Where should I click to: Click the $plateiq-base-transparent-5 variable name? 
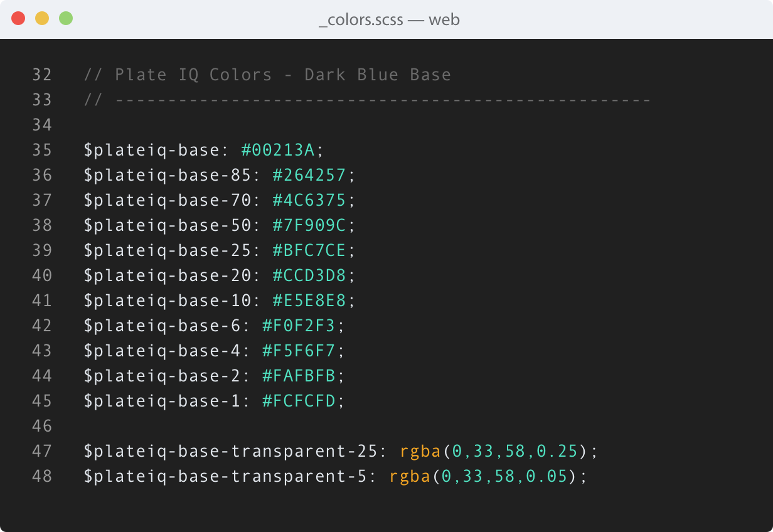[225, 476]
